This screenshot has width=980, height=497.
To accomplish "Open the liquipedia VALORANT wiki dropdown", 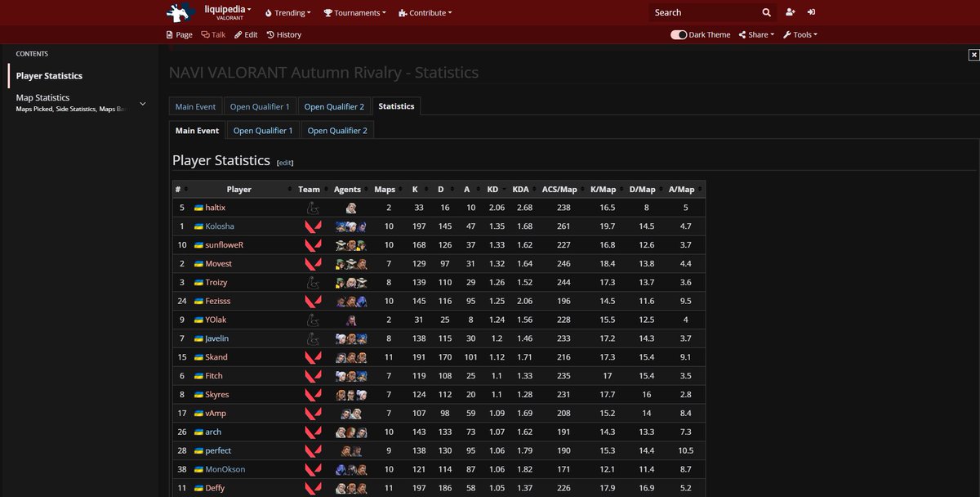I will coord(227,12).
